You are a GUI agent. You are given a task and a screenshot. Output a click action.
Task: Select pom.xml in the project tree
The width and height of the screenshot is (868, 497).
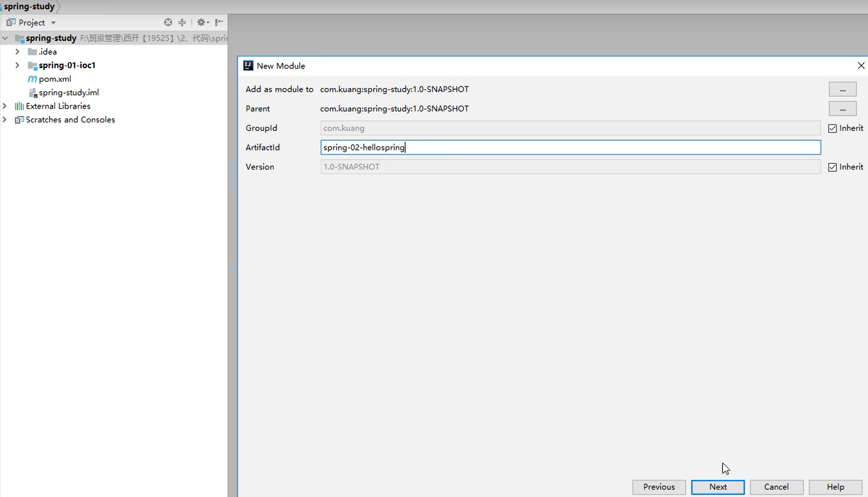[55, 79]
